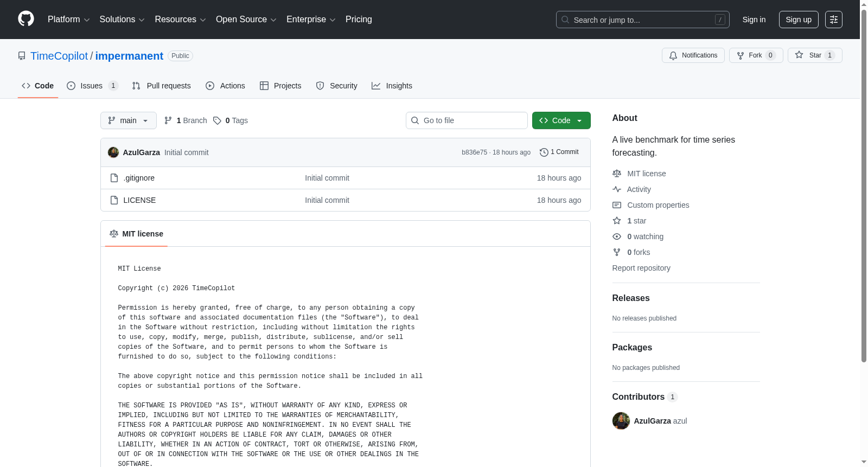
Task: Expand the Platform menu
Action: [68, 20]
